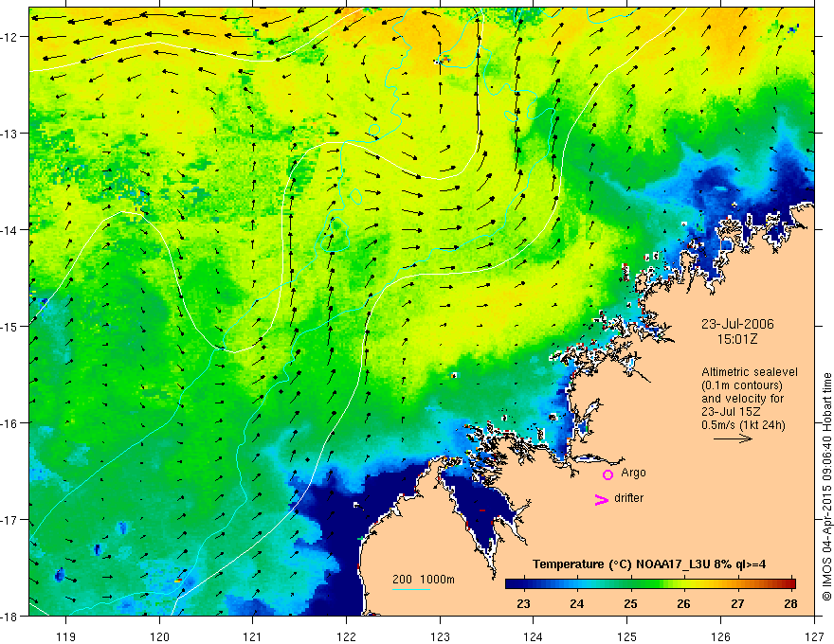This screenshot has height=644, width=834.
Task: Click the 23 value on temperature scale
Action: 523,603
